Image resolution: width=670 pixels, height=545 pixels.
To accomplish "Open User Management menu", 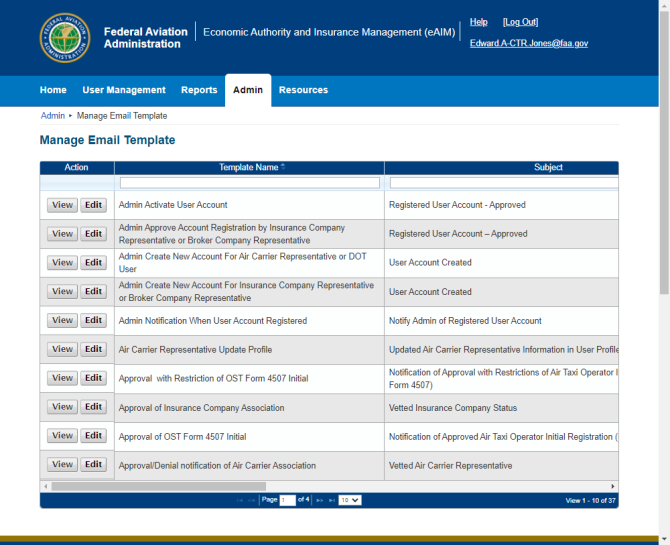I will coord(124,90).
